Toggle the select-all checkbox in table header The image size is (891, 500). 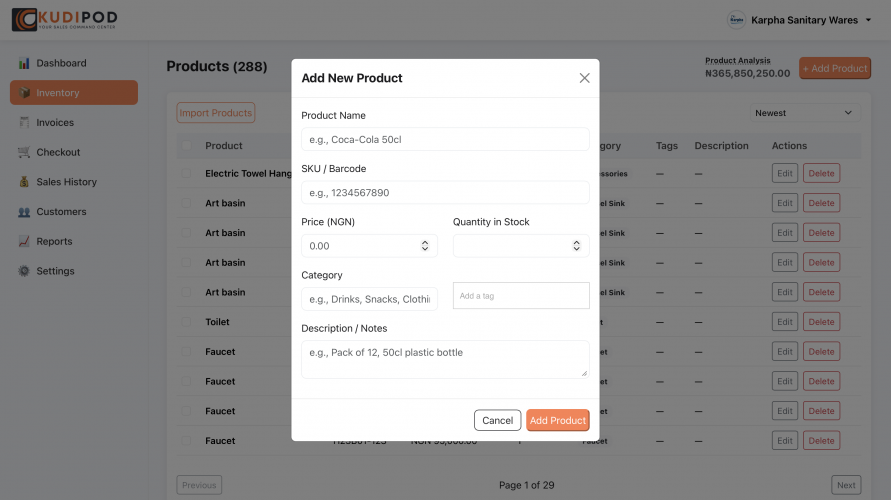point(186,145)
